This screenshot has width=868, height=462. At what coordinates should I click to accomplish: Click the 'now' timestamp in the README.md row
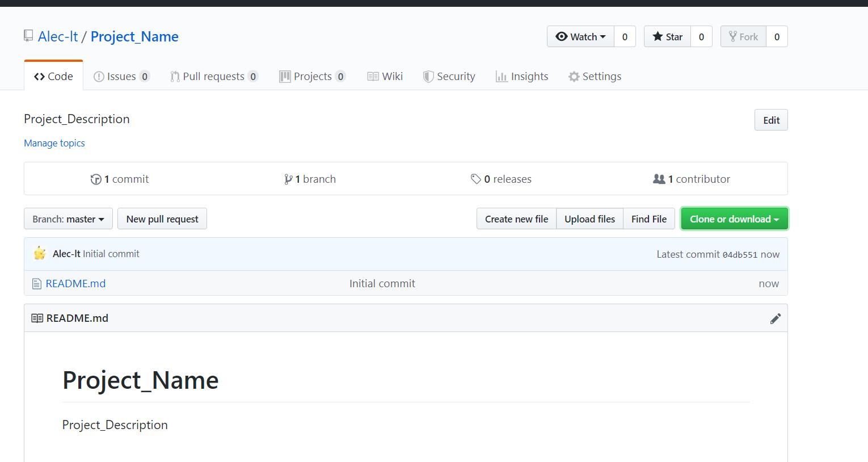point(769,284)
